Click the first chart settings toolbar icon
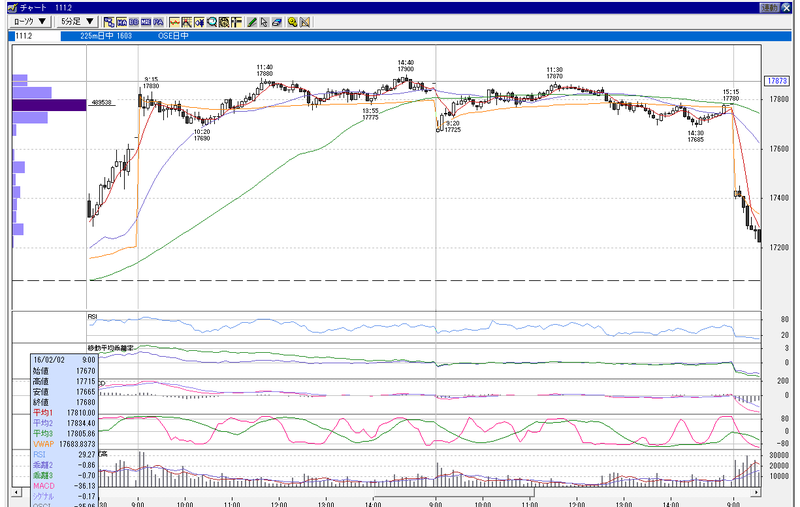The height and width of the screenshot is (507, 800). click(x=109, y=22)
